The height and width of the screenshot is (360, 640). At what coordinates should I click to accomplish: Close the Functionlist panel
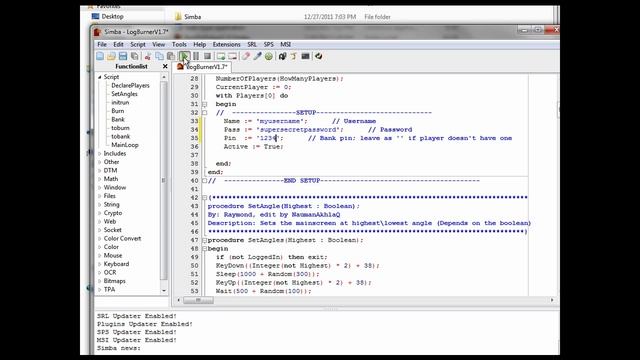[x=165, y=67]
